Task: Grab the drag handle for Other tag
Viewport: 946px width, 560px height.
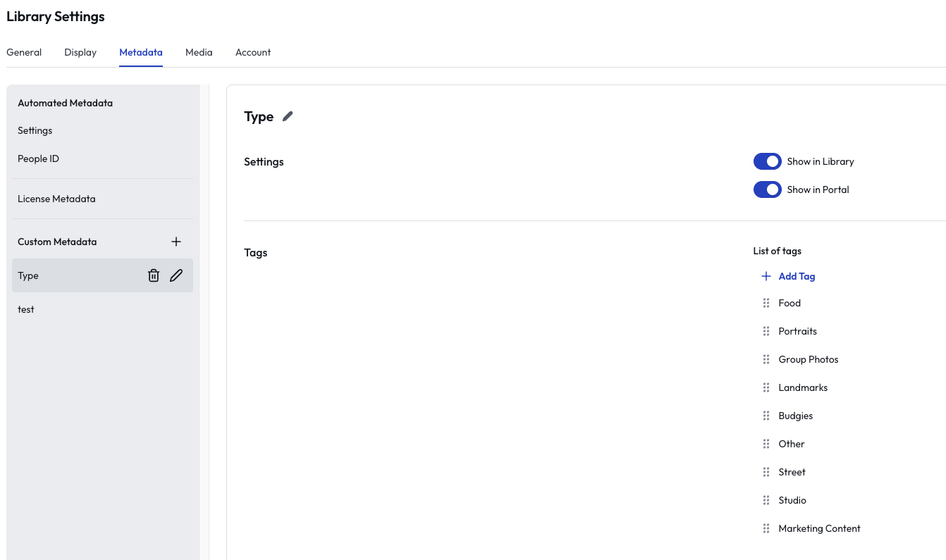Action: [766, 444]
